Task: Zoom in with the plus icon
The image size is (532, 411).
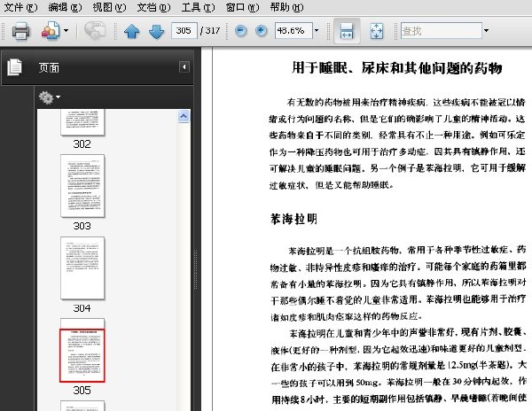Action: (x=261, y=31)
